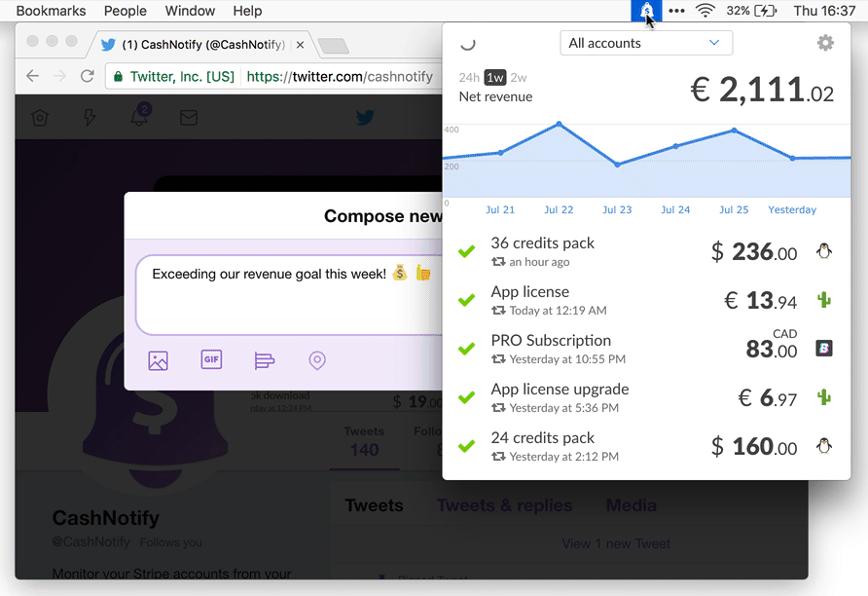Open Twitter messages envelope icon
868x596 pixels.
(189, 118)
